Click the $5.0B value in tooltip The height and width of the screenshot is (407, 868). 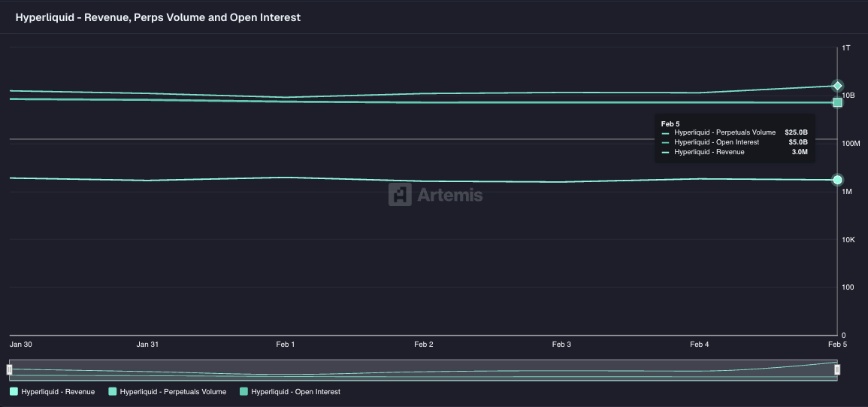coord(798,142)
